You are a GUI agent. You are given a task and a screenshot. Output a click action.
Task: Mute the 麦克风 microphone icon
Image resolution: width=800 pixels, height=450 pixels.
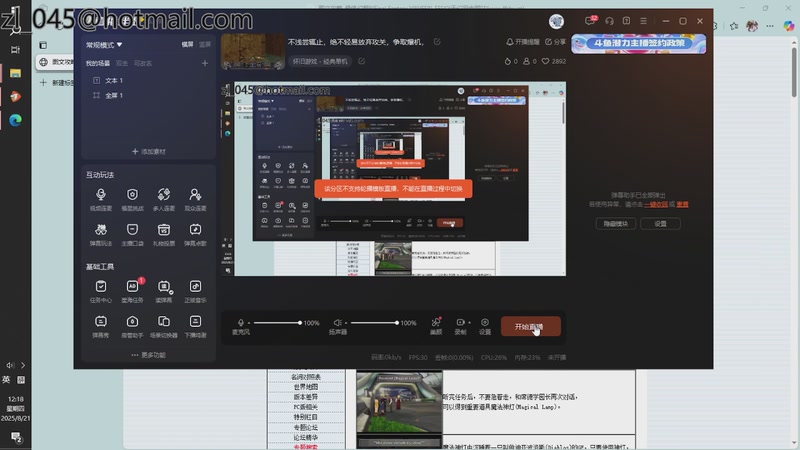coord(241,322)
